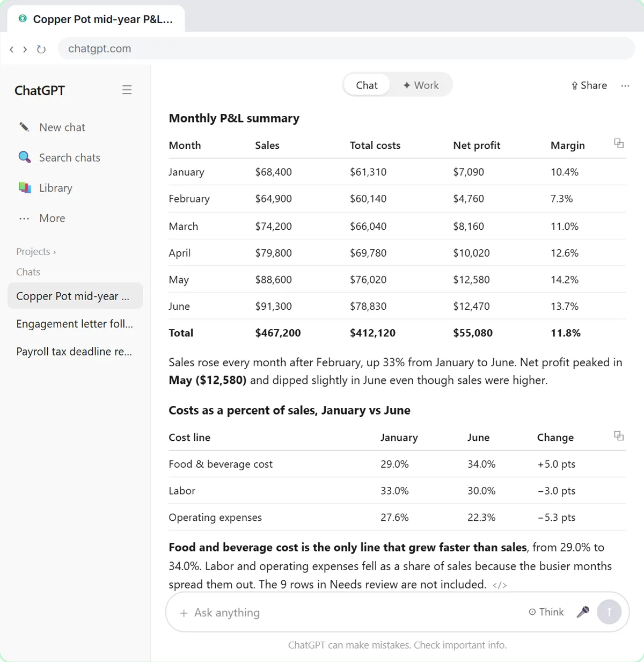Open the Library label in the sidebar
Viewport: 644px width, 662px height.
point(56,188)
